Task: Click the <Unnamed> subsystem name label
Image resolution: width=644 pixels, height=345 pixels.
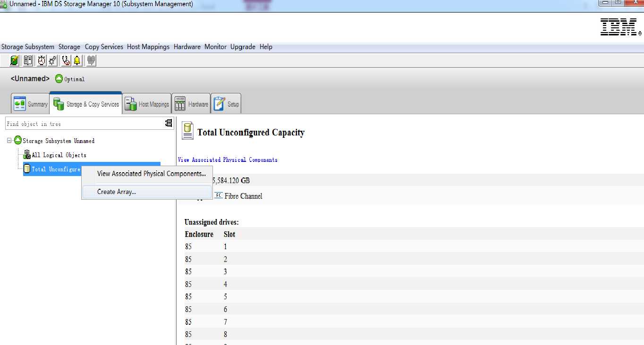Action: pyautogui.click(x=30, y=79)
